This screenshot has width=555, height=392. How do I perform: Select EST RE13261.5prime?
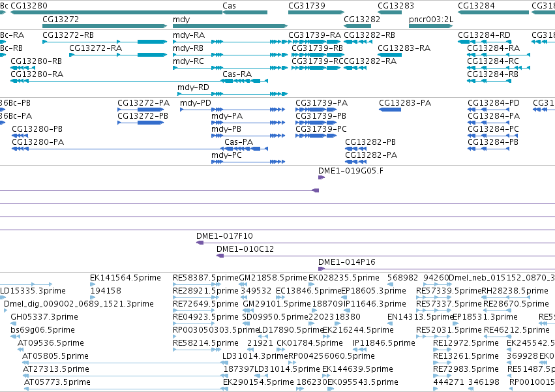click(x=466, y=356)
